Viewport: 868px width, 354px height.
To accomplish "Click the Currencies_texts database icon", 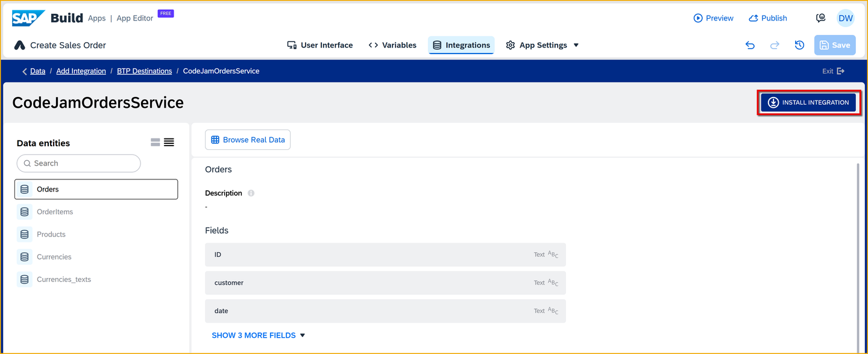I will (x=24, y=279).
